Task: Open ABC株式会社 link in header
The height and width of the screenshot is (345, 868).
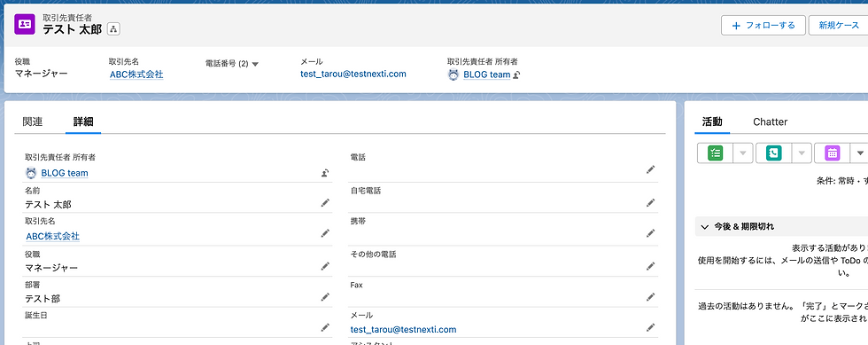Action: (136, 74)
